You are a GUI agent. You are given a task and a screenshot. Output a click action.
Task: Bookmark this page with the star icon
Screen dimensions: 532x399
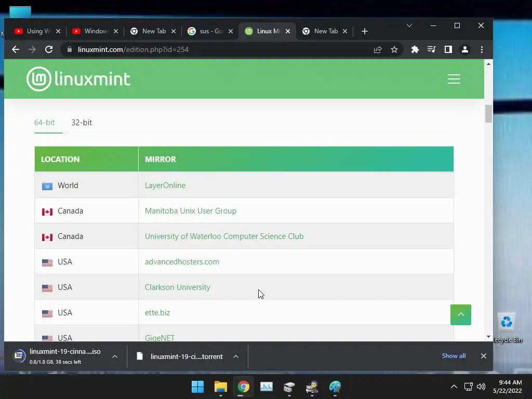pyautogui.click(x=394, y=49)
